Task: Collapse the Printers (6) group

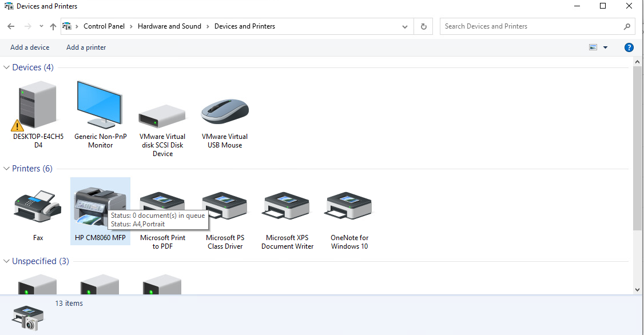Action: tap(7, 169)
